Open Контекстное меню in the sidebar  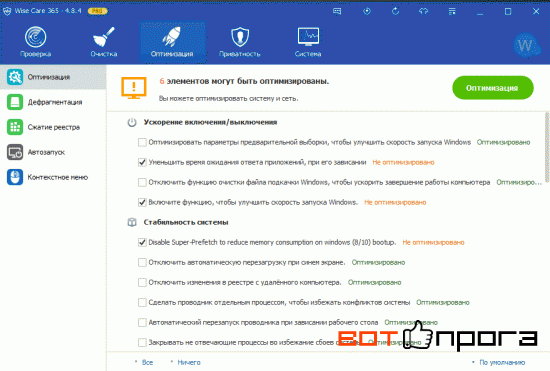[53, 177]
